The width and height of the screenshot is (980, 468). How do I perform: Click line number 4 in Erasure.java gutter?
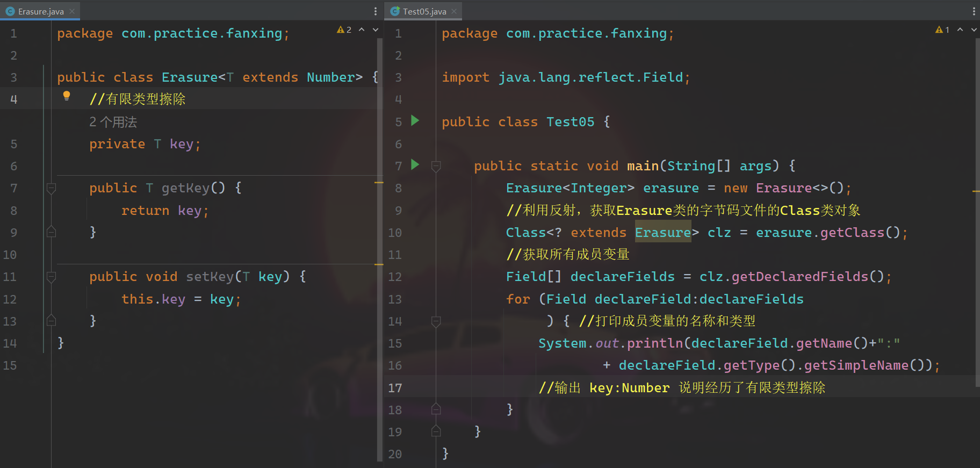[14, 99]
